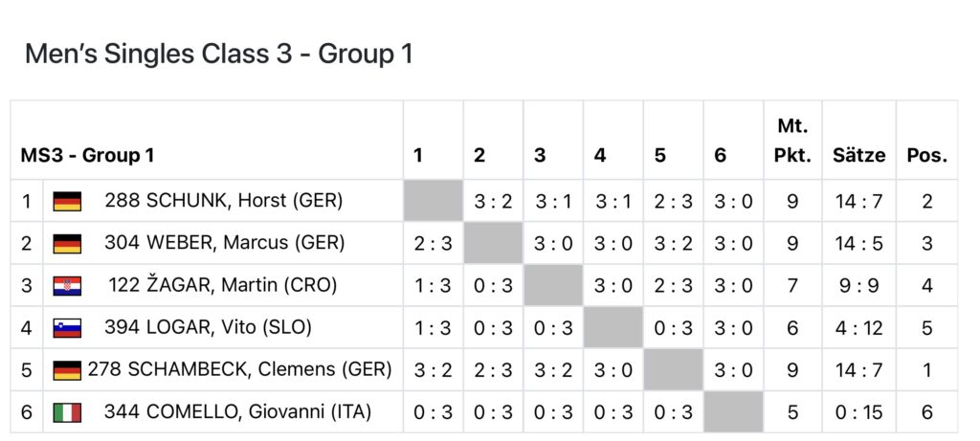Click the Mt. Pkt. column header
This screenshot has width=980, height=441.
pyautogui.click(x=791, y=140)
